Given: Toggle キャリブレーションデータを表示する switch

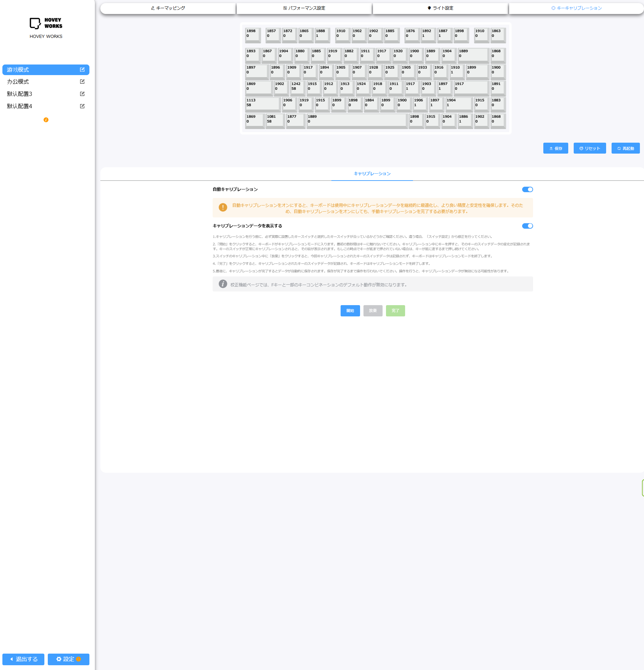Looking at the screenshot, I should pyautogui.click(x=527, y=226).
